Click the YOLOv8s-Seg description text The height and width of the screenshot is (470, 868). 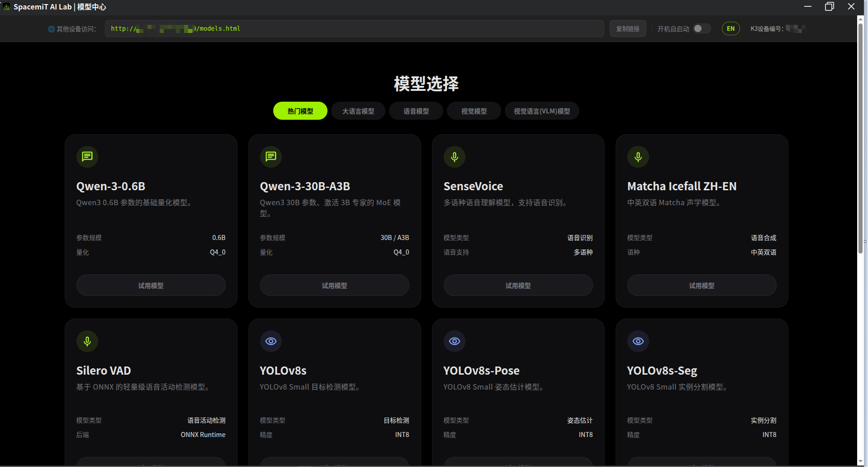coord(677,387)
